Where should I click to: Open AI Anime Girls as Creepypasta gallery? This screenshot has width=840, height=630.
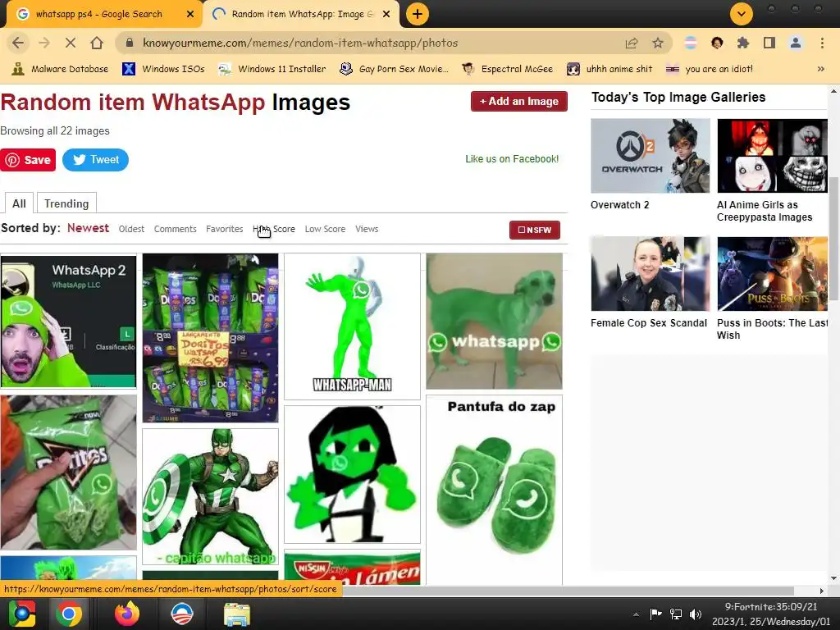tap(773, 156)
